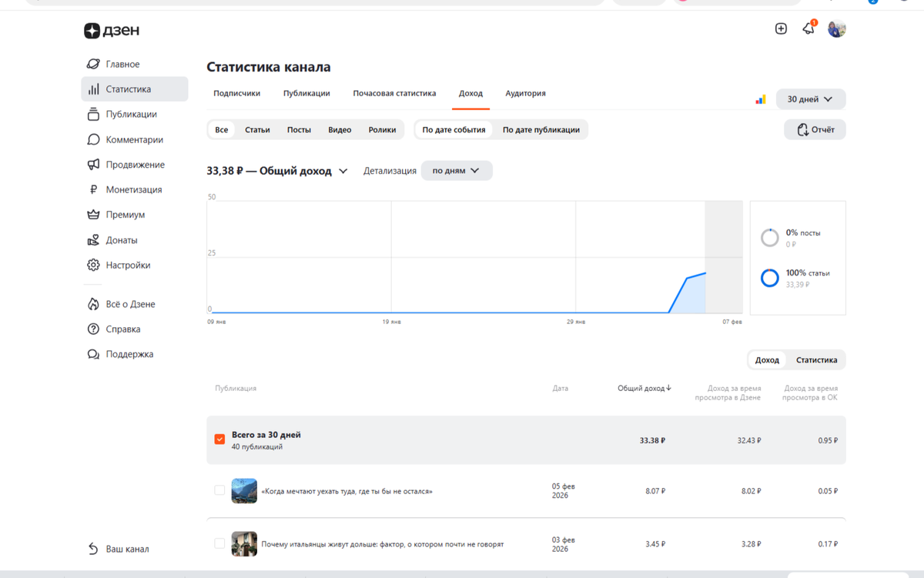The image size is (924, 578).
Task: Open the profile avatar menu
Action: click(x=837, y=29)
